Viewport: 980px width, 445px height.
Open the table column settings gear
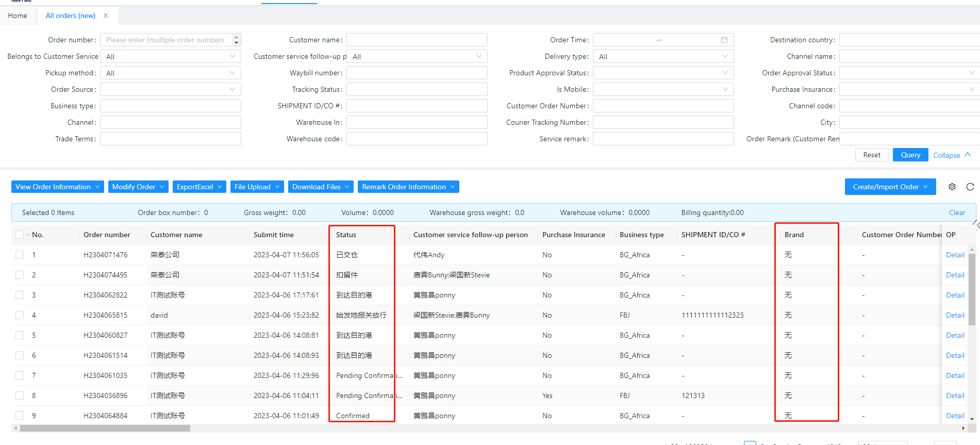click(952, 187)
